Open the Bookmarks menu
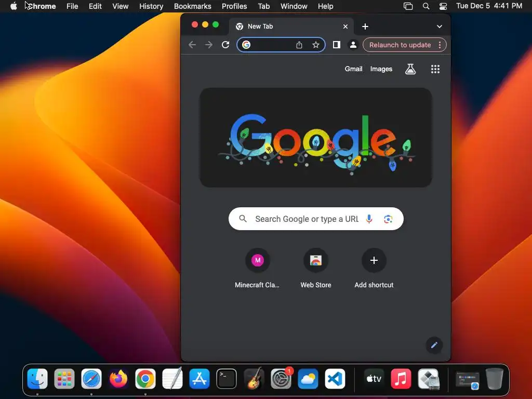The image size is (532, 399). coord(193,6)
